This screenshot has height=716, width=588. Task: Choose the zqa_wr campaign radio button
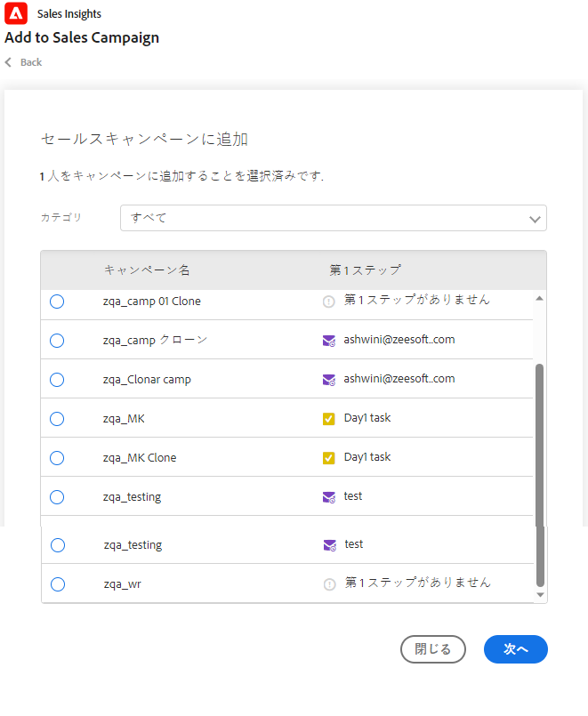pos(58,584)
